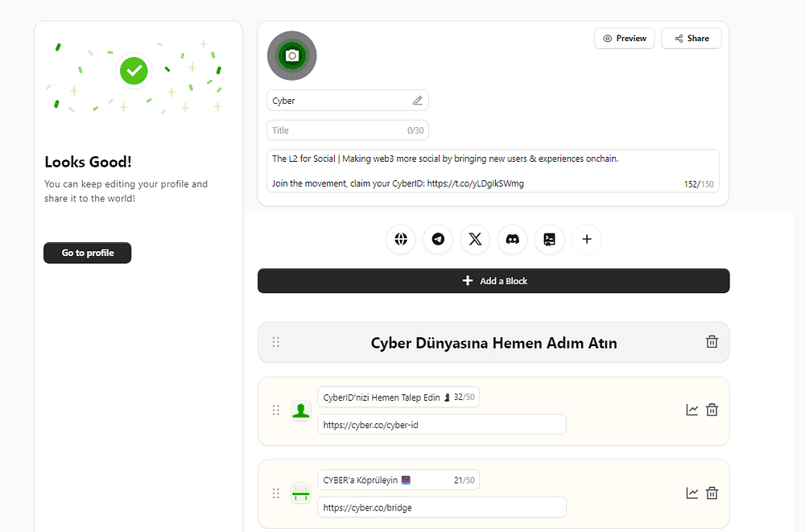The image size is (805, 532).
Task: Edit the CyberID'nizi Hemen Talep Edin title
Action: (x=398, y=397)
